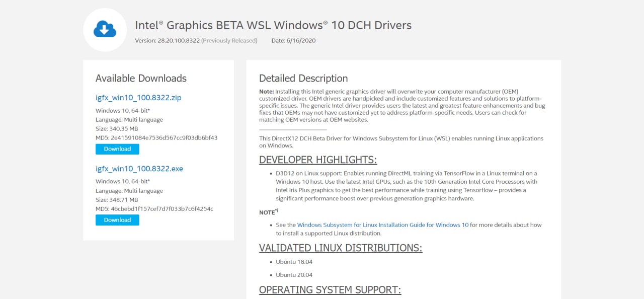Click DEVELOPER HIGHLIGHTS heading

[x=318, y=160]
